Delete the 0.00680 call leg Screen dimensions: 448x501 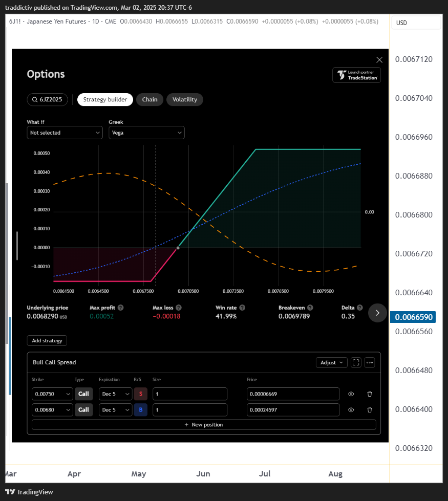coord(370,409)
